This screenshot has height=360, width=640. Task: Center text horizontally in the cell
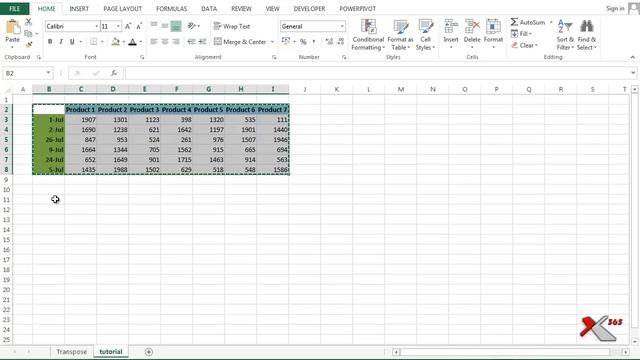click(165, 42)
